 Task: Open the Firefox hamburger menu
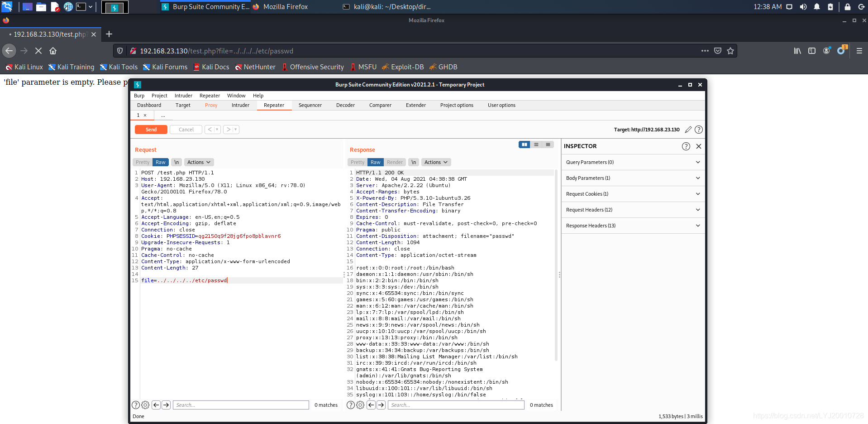pos(859,51)
